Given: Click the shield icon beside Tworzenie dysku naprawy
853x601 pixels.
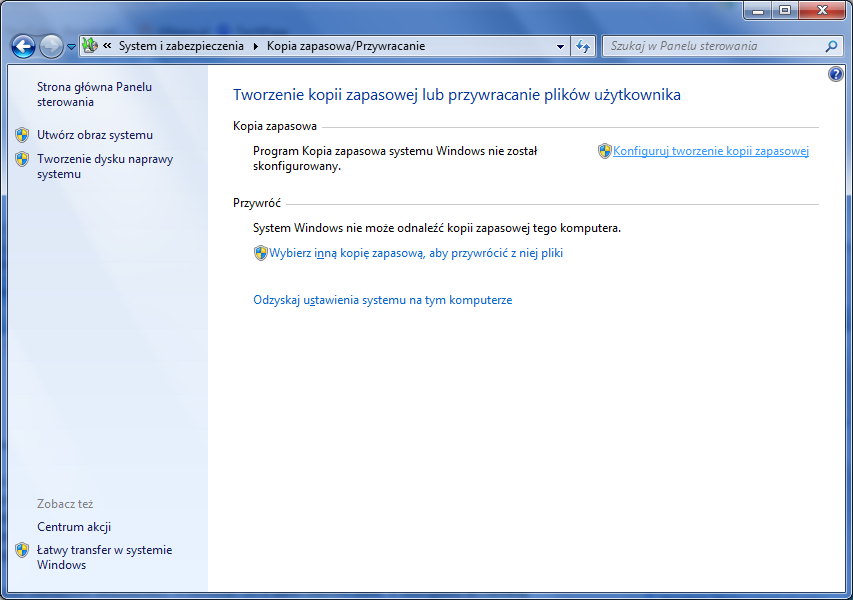Looking at the screenshot, I should click(x=22, y=159).
